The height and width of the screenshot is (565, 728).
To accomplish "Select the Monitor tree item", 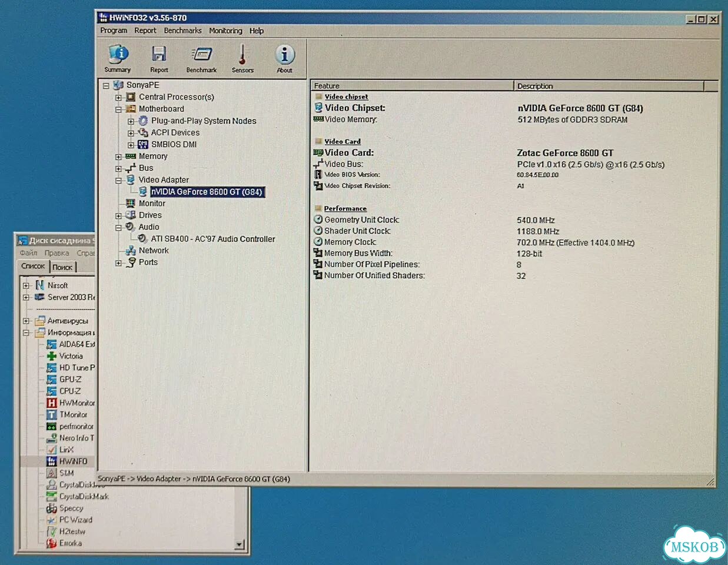I will (152, 204).
